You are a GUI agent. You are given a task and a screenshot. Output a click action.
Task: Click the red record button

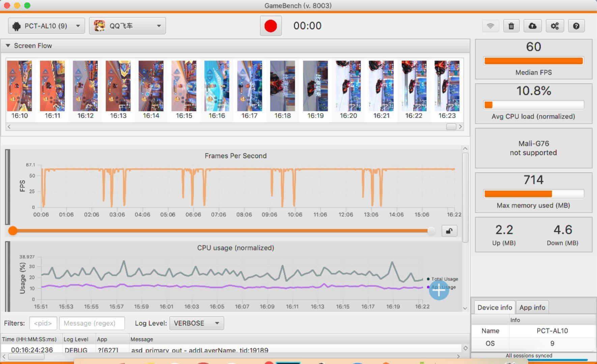click(x=271, y=26)
